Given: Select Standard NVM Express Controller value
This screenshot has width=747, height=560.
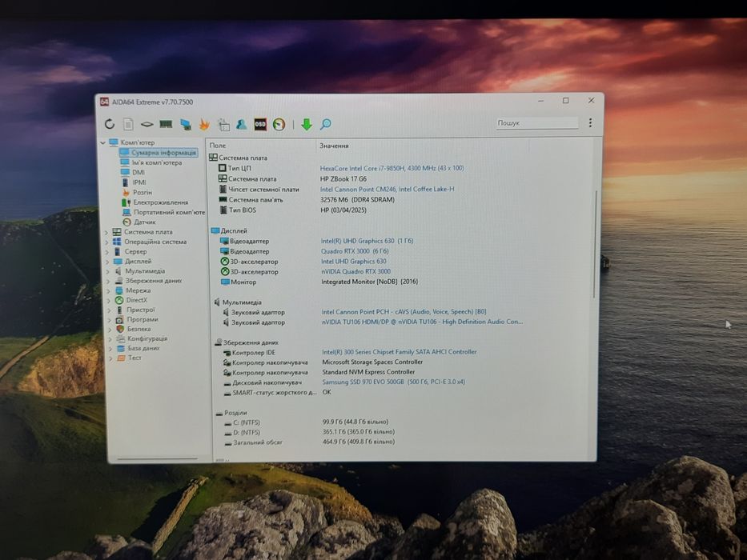Looking at the screenshot, I should coord(368,372).
